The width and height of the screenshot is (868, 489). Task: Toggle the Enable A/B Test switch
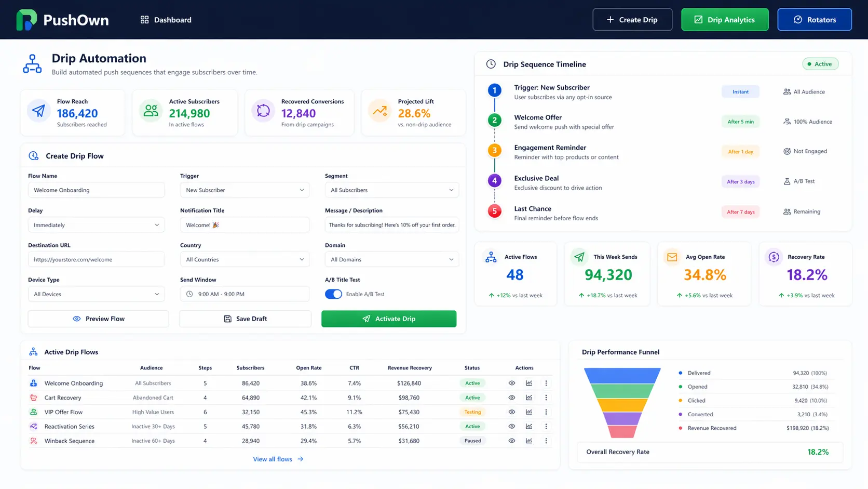click(x=333, y=294)
